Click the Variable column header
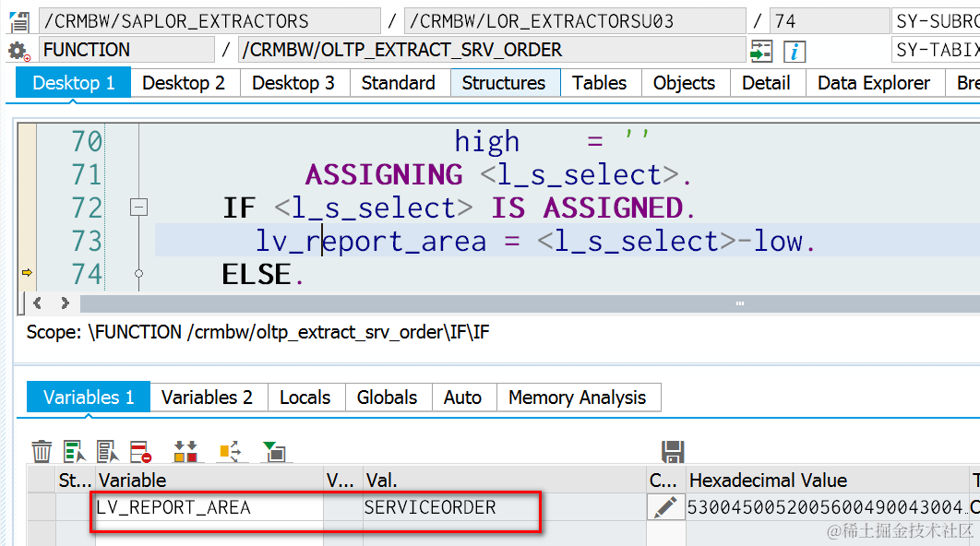This screenshot has height=546, width=980. [x=209, y=481]
